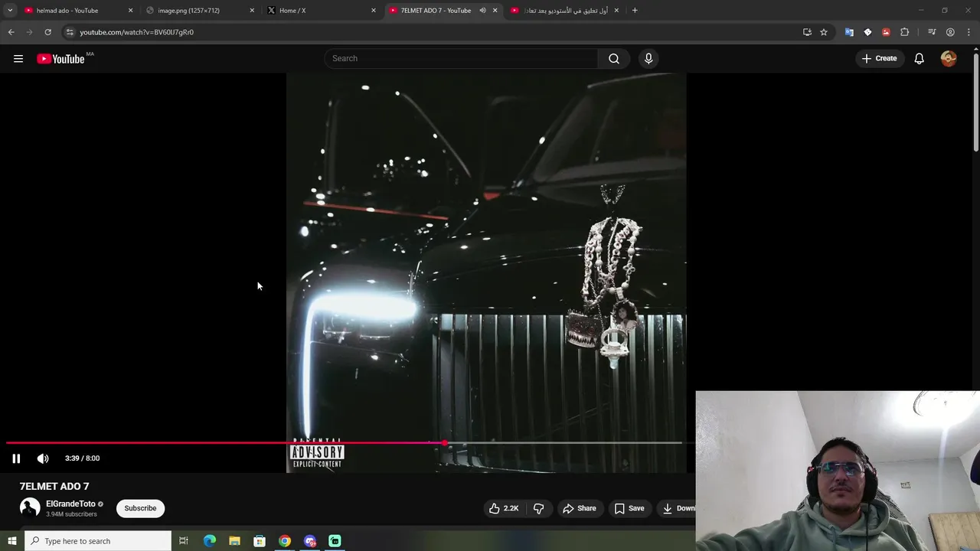Switch to Chrome on the taskbar

(x=285, y=541)
